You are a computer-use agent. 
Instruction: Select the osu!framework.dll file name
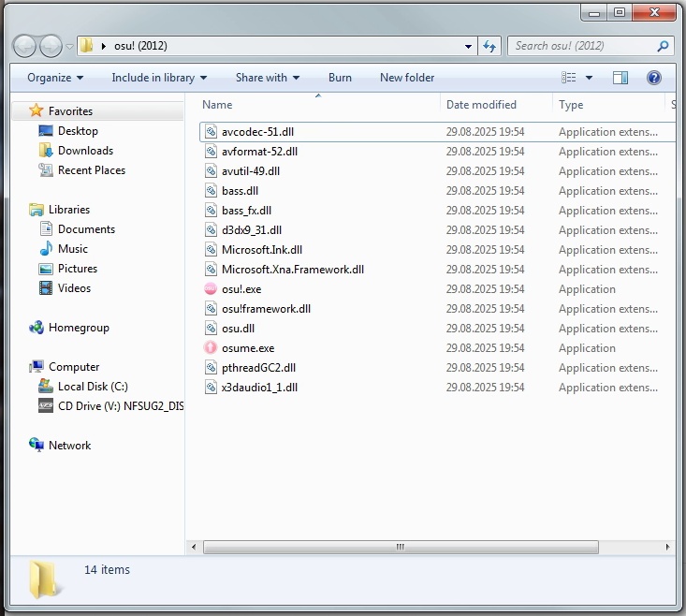pos(266,309)
